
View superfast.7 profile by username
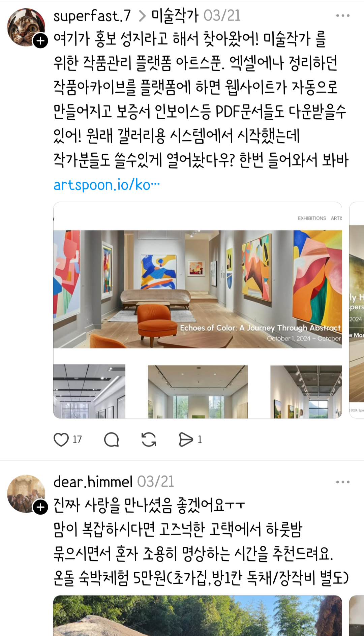click(x=92, y=16)
